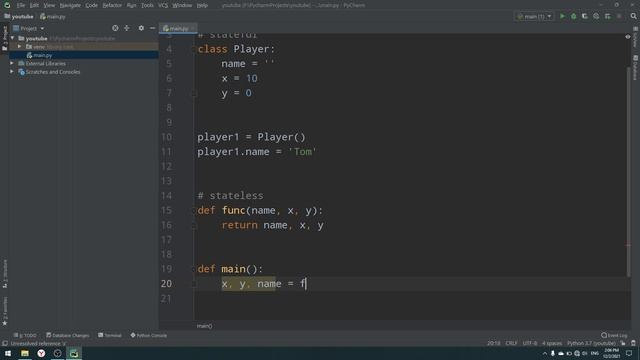The width and height of the screenshot is (640, 360).
Task: Open the Tools menu
Action: click(147, 5)
